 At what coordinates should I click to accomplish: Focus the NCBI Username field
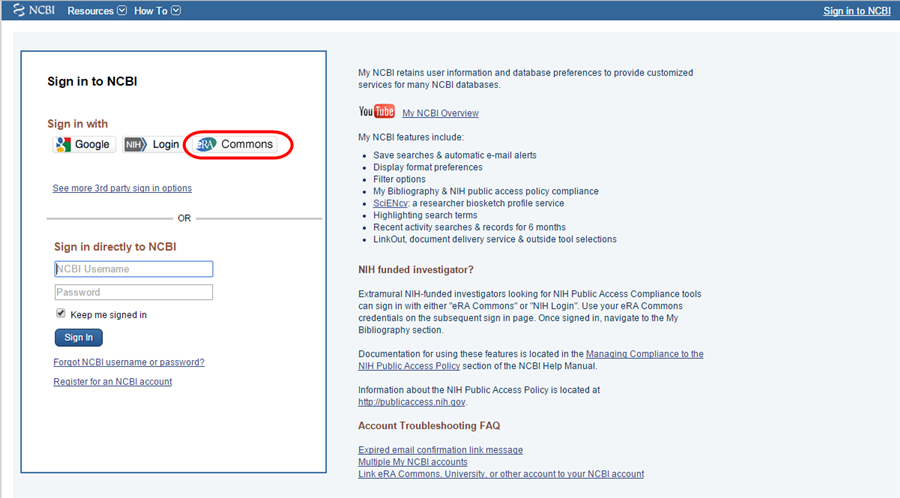click(133, 269)
